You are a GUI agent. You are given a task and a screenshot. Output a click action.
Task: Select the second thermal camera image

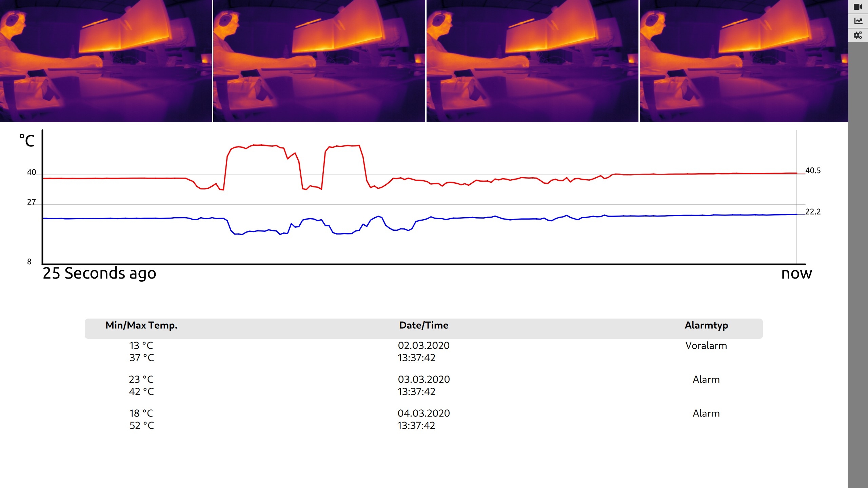point(319,61)
